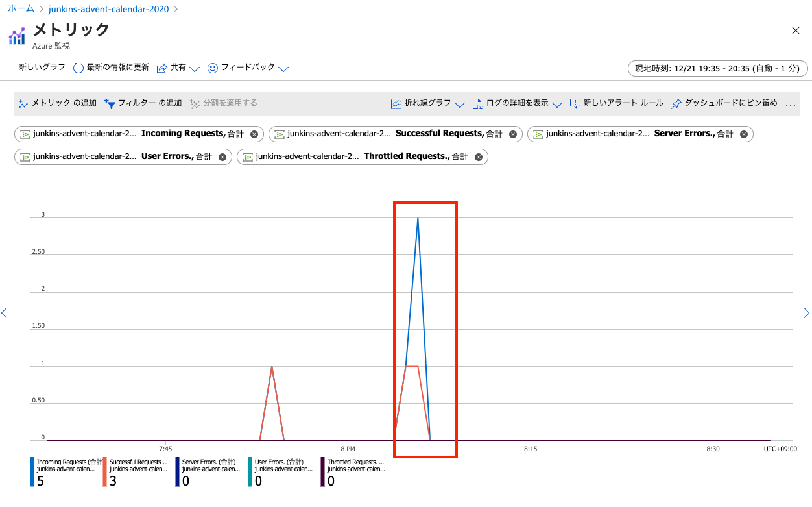Expand the feedback dropdown arrow
The image size is (812, 507).
tap(283, 69)
